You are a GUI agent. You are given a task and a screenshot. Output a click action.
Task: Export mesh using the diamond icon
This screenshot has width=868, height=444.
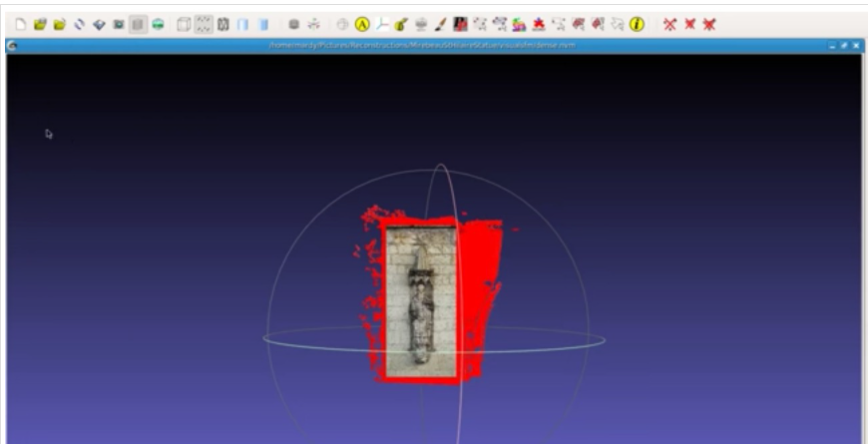(x=99, y=24)
